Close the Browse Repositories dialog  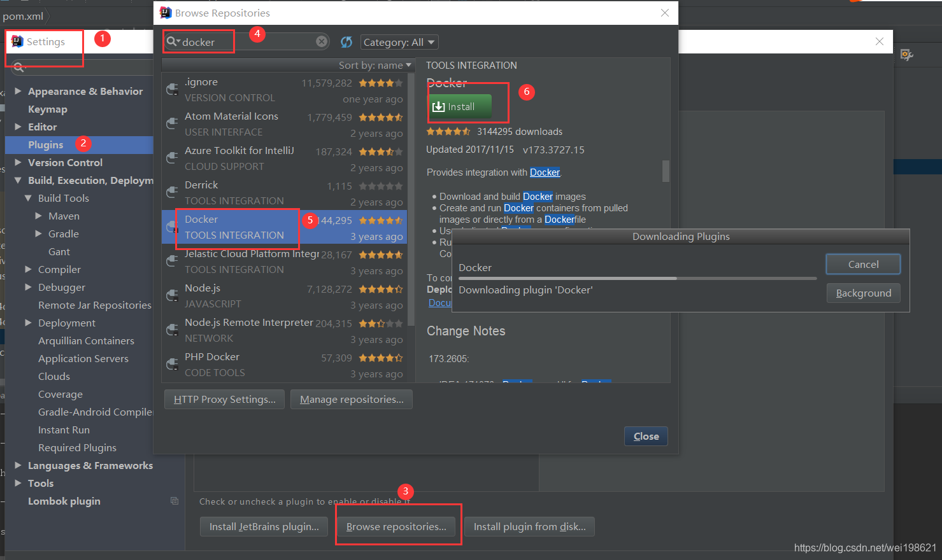coord(665,13)
